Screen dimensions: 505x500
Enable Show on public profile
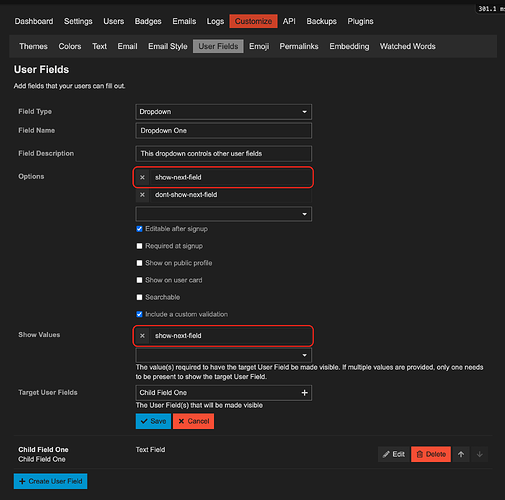[x=139, y=263]
